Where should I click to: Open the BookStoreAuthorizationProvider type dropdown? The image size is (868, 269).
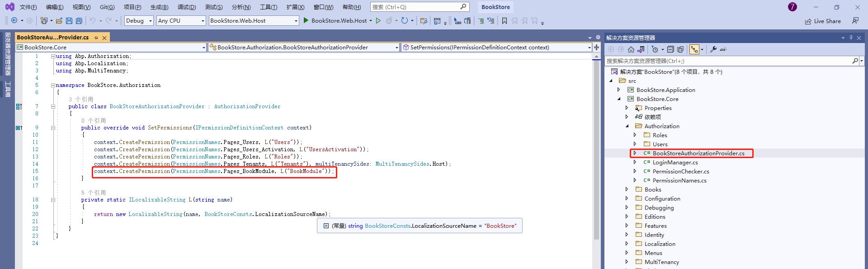304,47
